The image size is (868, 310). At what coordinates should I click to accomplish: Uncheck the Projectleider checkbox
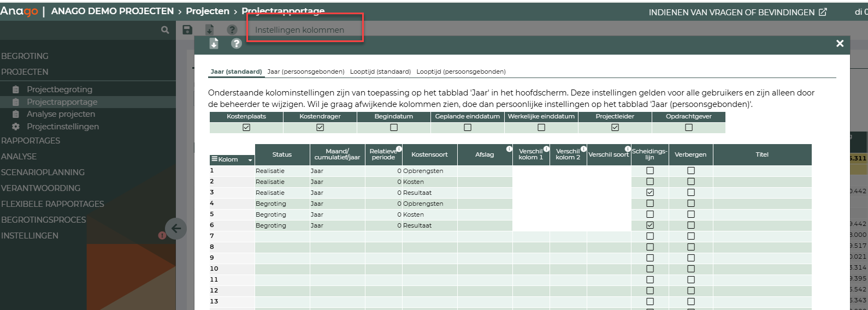point(615,127)
